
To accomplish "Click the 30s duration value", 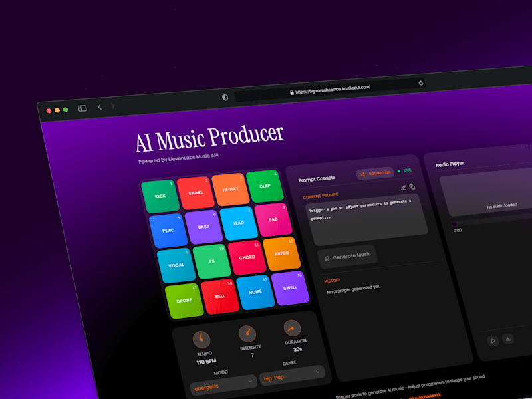I will point(298,349).
